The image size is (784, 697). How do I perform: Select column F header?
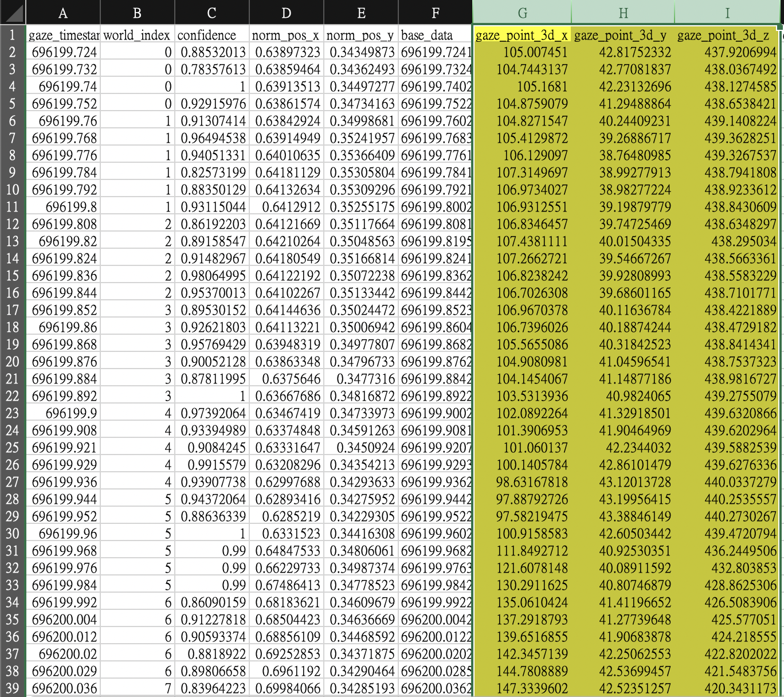coord(435,13)
